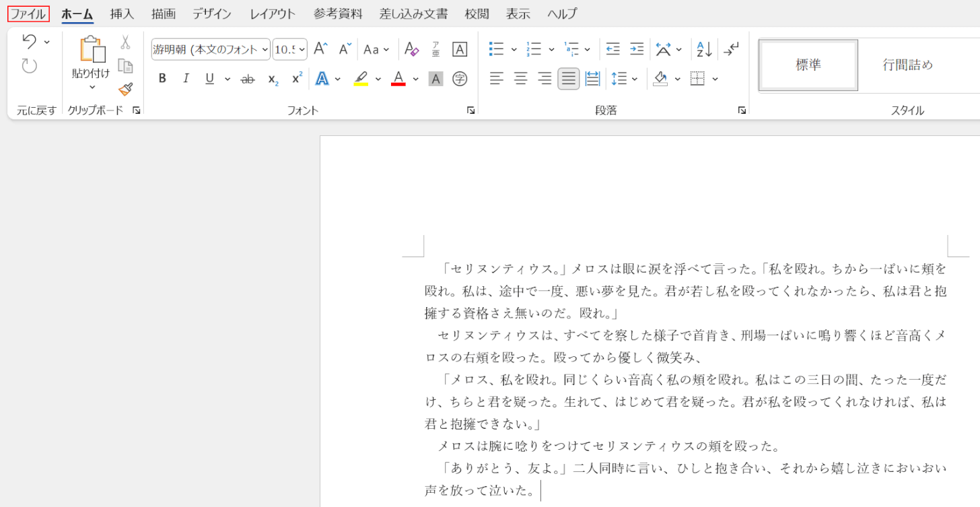
Task: Open the ファイル tab
Action: coord(28,13)
